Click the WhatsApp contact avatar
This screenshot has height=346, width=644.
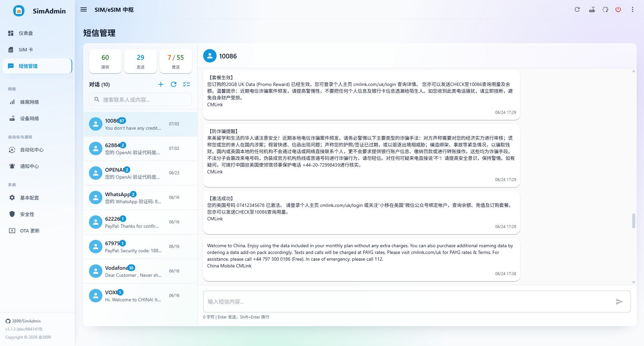96,198
